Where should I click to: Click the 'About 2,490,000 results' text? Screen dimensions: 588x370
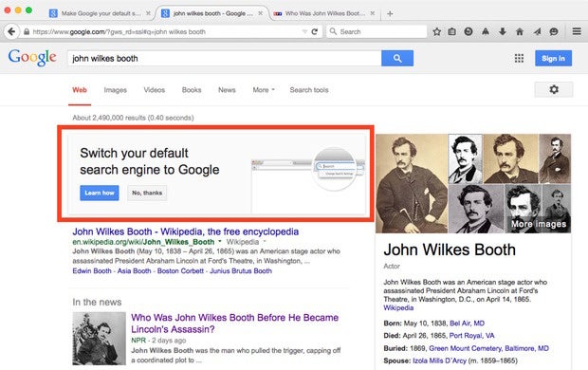pos(133,118)
